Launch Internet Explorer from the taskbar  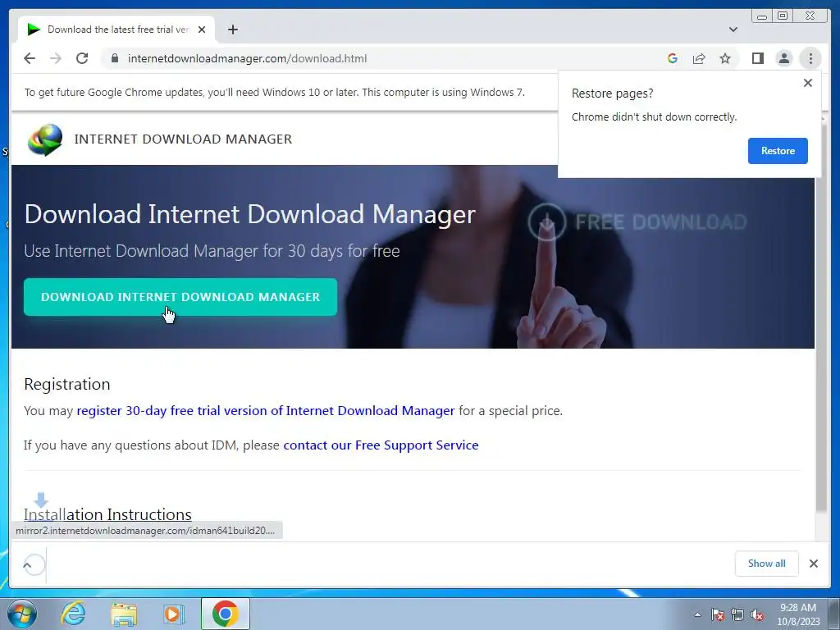click(73, 614)
